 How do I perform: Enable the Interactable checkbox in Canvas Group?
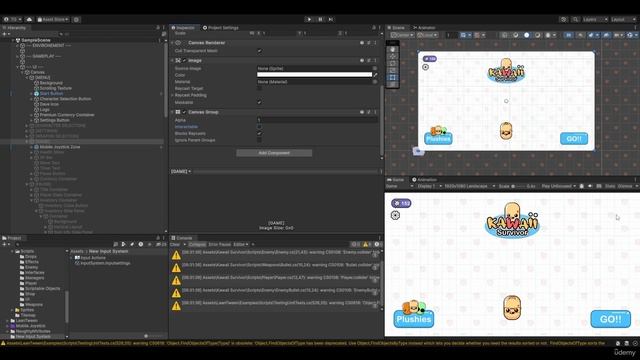(x=259, y=127)
